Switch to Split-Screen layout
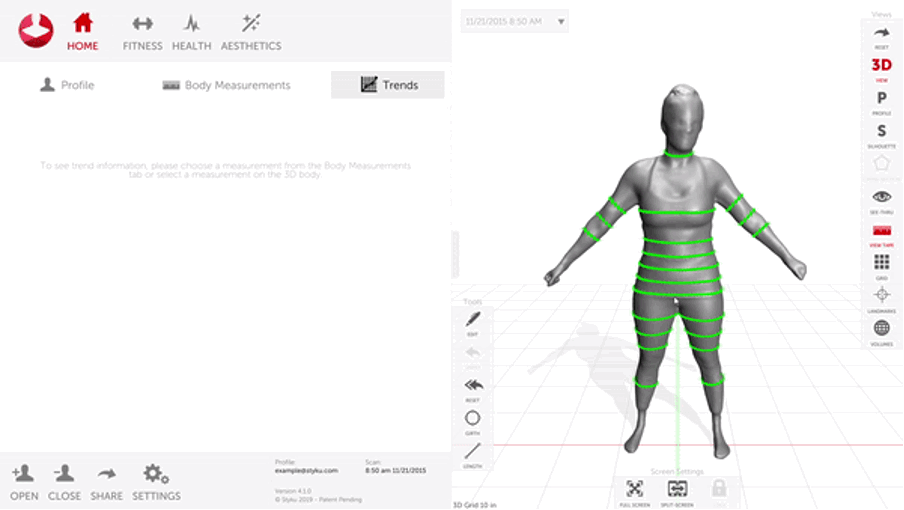Viewport: 904px width, 510px height. (x=677, y=493)
